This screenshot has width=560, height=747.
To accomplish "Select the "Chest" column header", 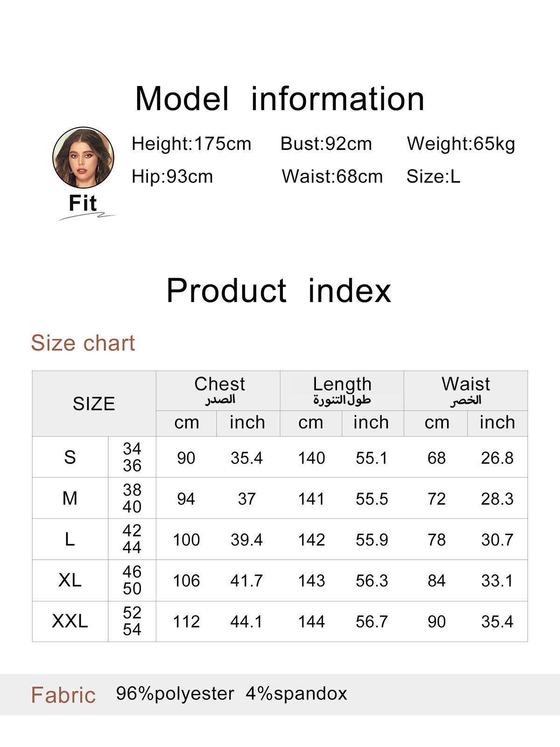I will point(219,384).
